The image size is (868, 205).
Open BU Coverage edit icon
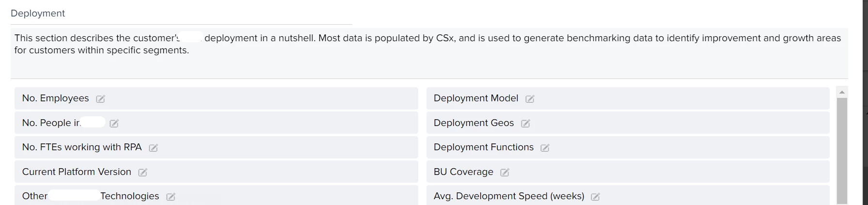click(505, 173)
